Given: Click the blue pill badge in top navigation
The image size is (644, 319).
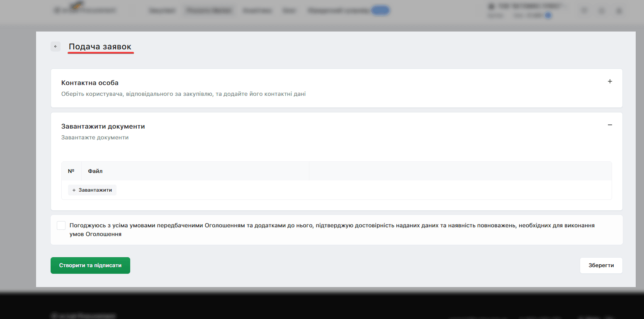Looking at the screenshot, I should 380,11.
